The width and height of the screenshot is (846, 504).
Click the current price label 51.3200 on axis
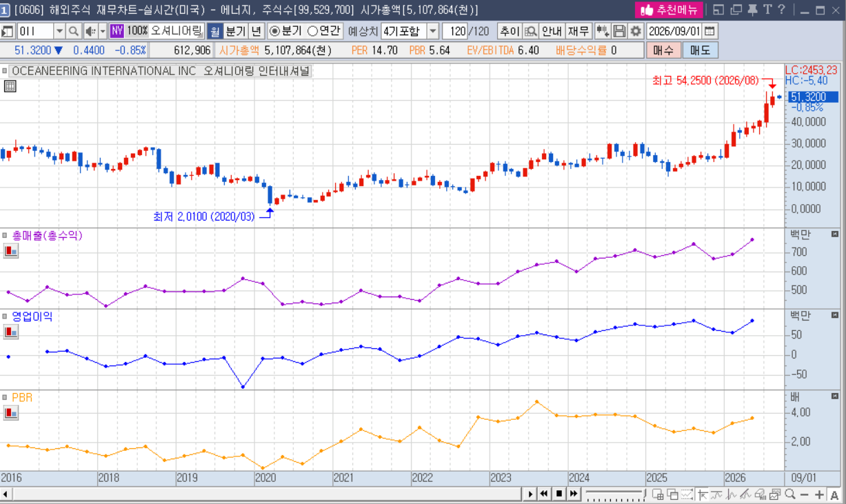click(814, 97)
